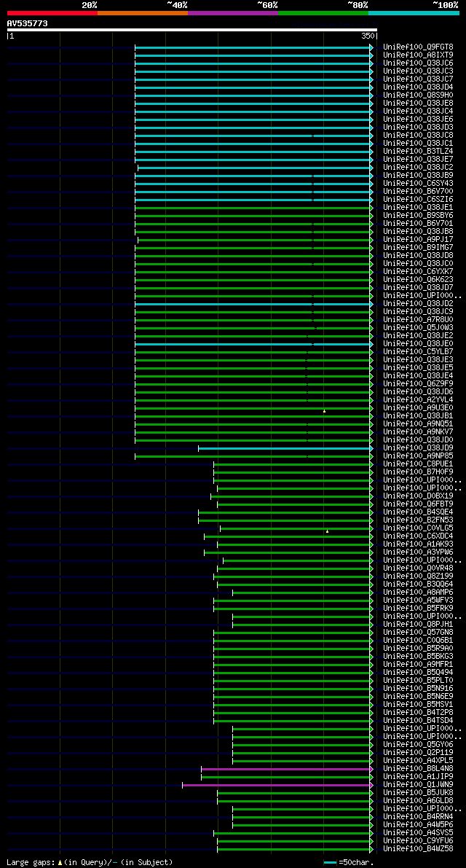Select label UniRef100_A3VPW6
Image resolution: width=466 pixels, height=868 pixels.
pos(418,552)
